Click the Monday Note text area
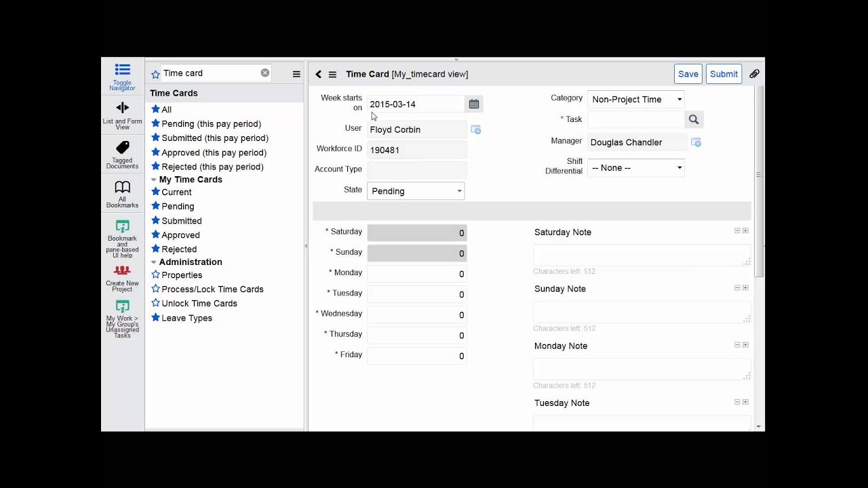Screen dimensions: 868x488 [642, 369]
